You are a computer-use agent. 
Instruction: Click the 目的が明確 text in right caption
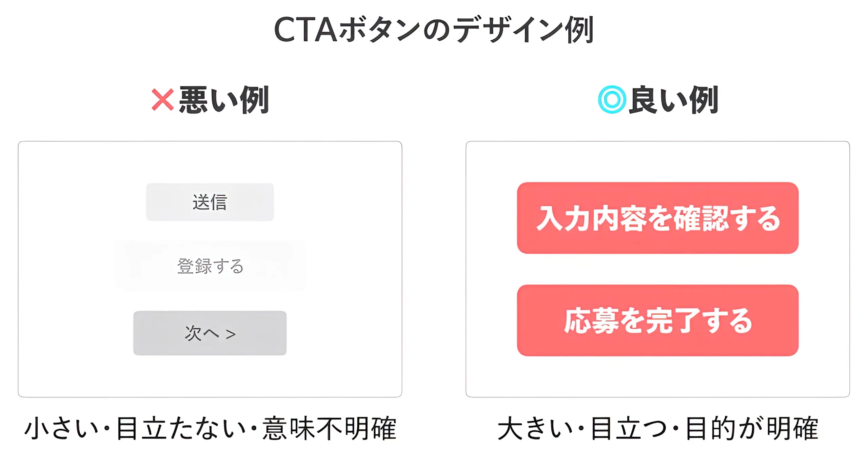click(752, 429)
